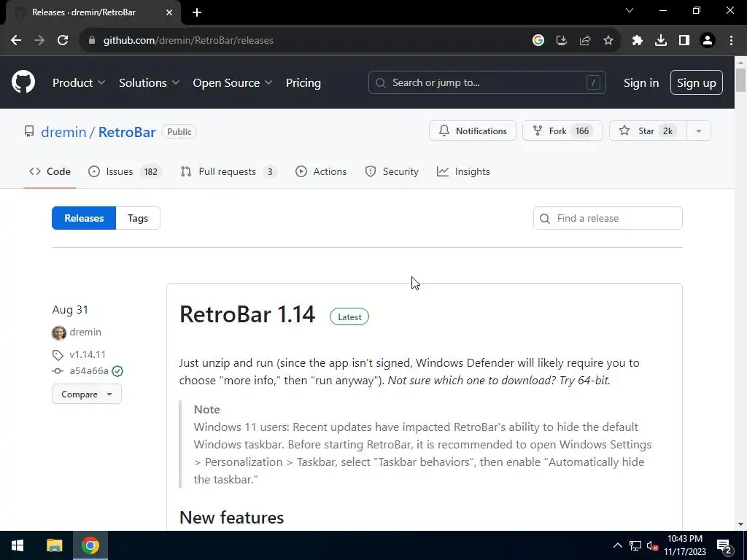Click the Chrome icon in taskbar
Viewport: 747px width, 560px height.
pyautogui.click(x=90, y=545)
